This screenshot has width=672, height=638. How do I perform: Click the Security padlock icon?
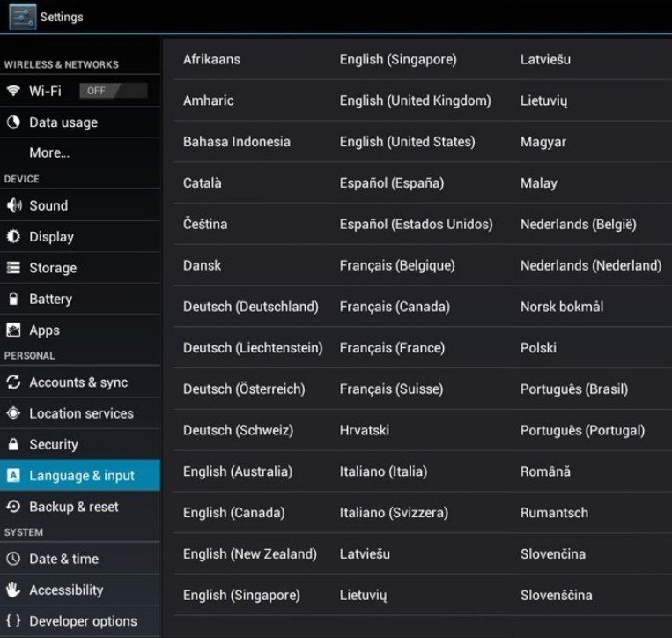click(13, 444)
